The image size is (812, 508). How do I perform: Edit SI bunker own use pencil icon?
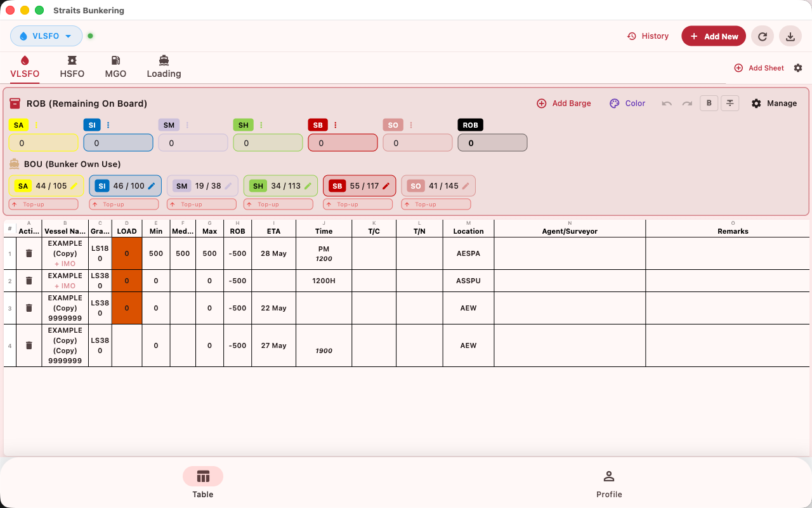click(152, 186)
